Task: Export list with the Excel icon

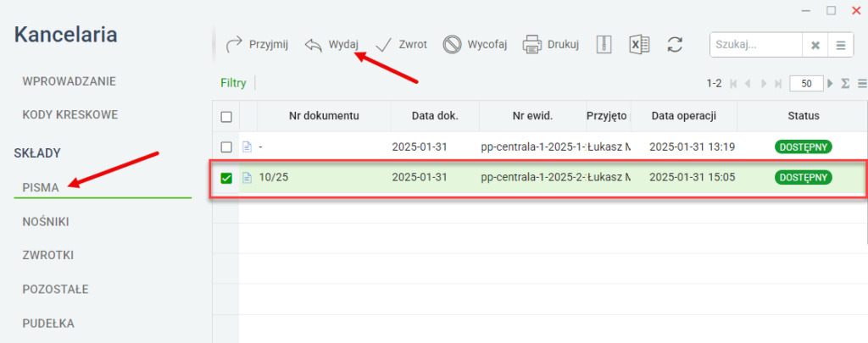Action: coord(639,45)
